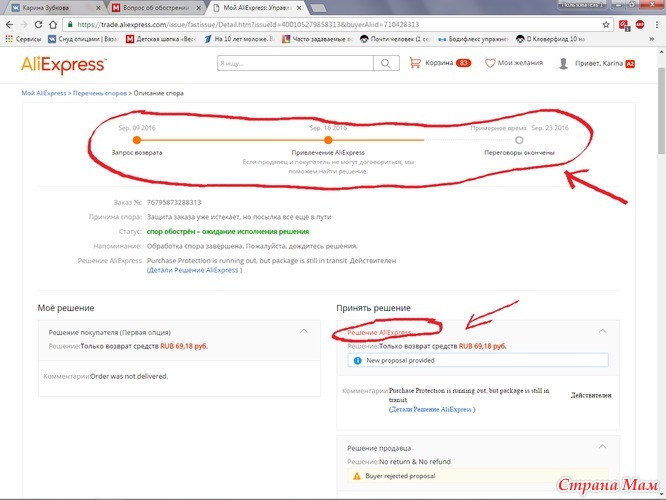Click the red extension icon beside star

(624, 25)
